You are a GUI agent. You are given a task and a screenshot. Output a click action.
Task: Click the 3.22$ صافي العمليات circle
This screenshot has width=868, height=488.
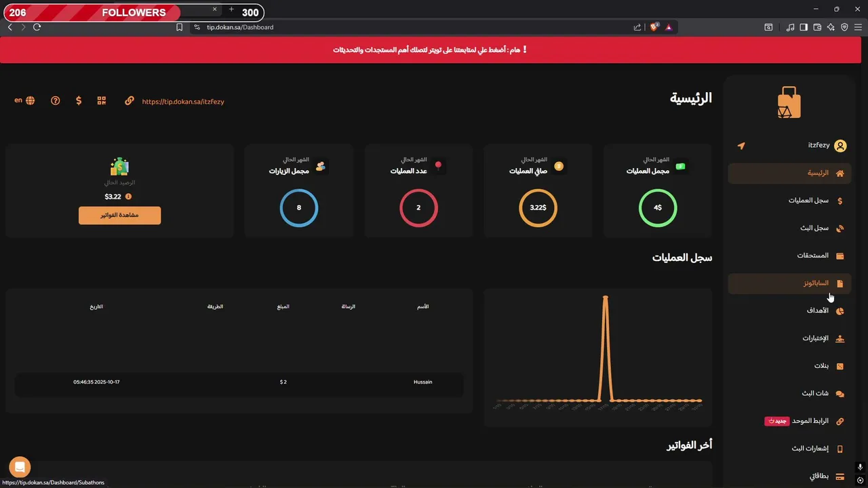tap(538, 207)
